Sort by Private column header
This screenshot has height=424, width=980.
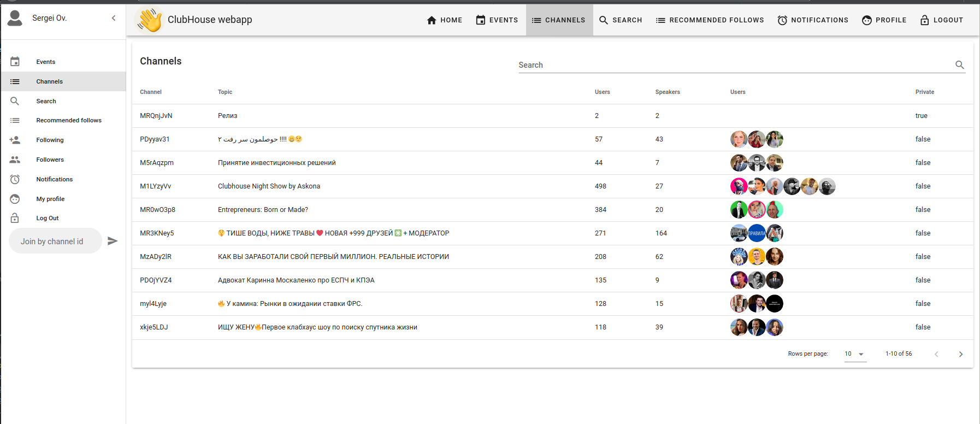925,92
